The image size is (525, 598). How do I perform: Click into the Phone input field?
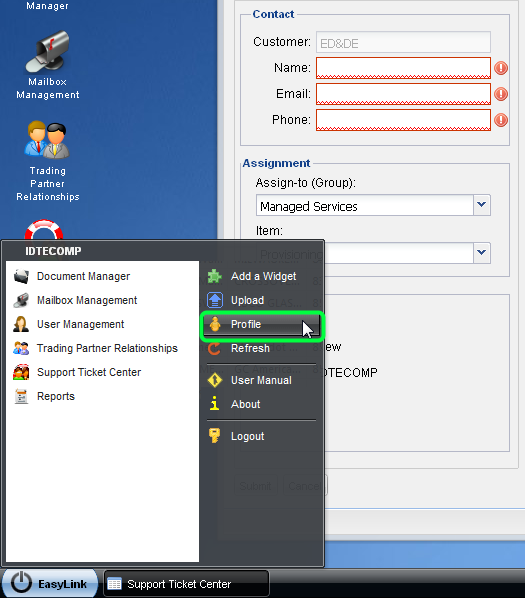pos(403,120)
